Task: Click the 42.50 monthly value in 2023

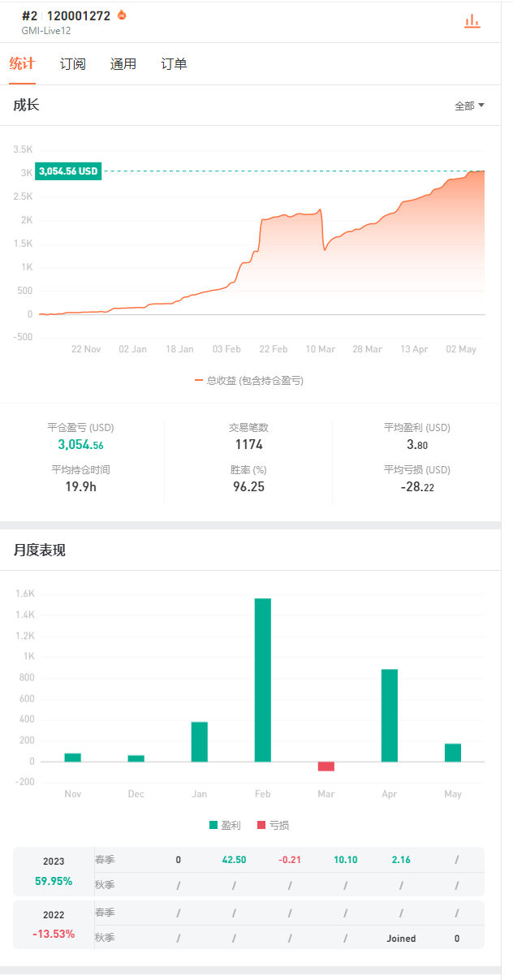Action: (x=234, y=860)
